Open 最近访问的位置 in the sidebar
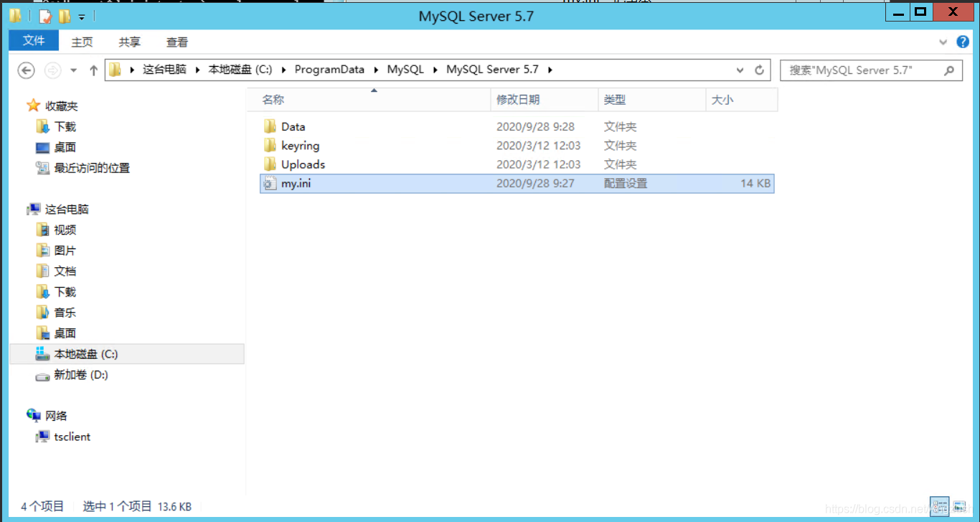980x522 pixels. point(92,168)
